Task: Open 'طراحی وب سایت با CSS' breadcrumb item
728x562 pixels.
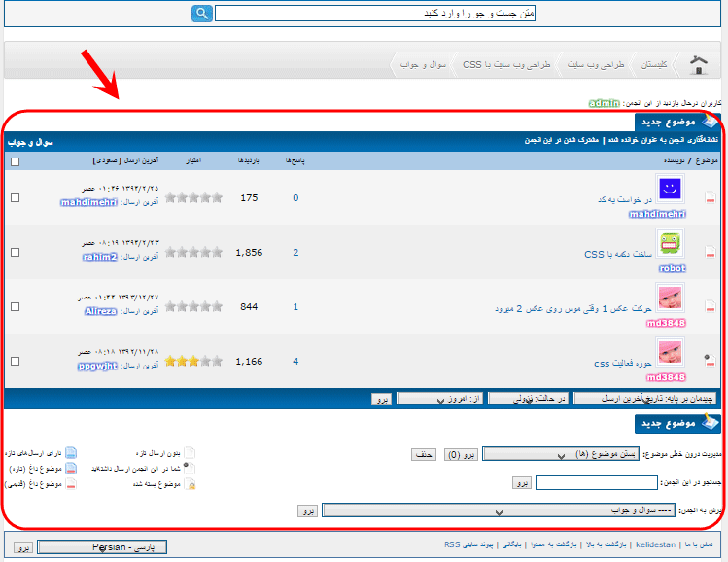Action: click(506, 64)
